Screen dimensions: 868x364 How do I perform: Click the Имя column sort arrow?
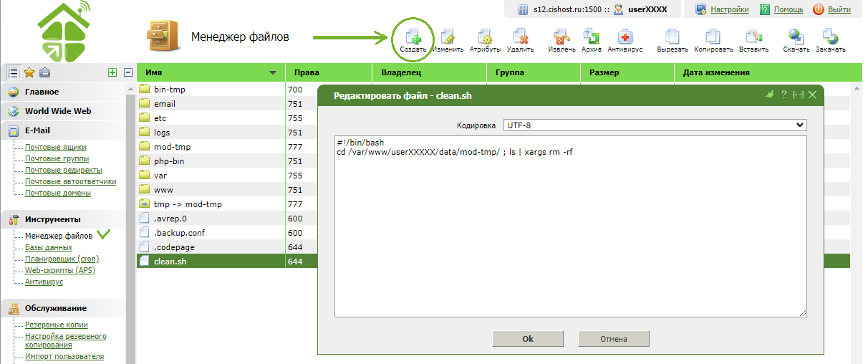coord(272,73)
